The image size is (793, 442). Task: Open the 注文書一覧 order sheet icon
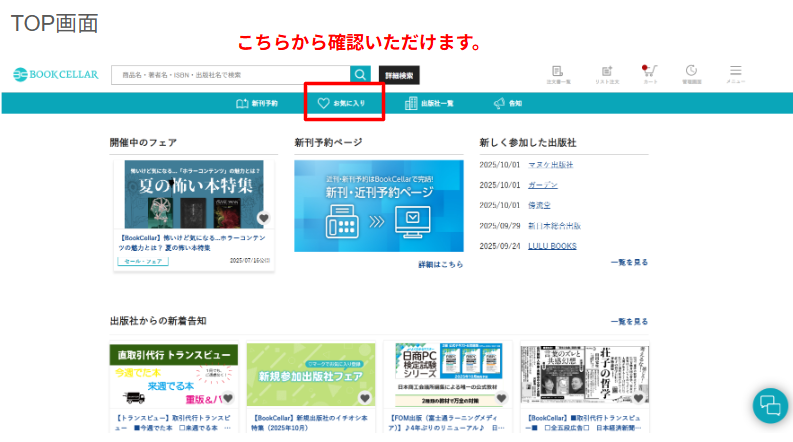(558, 74)
